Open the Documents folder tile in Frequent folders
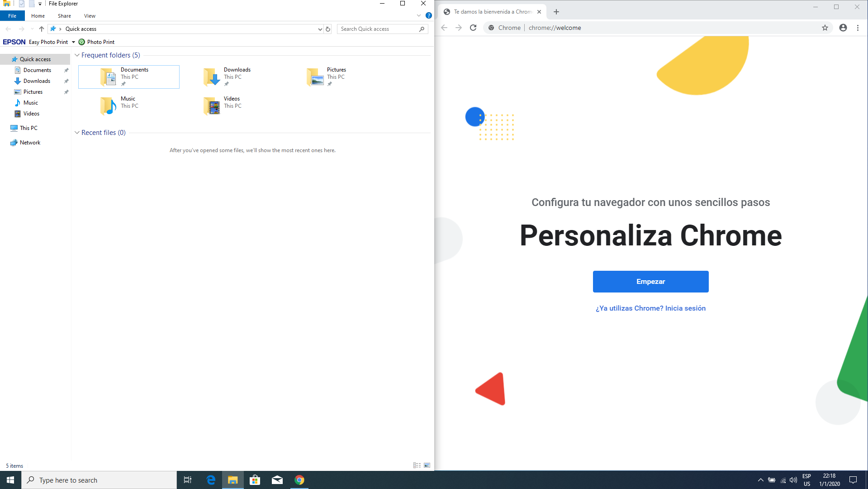The height and width of the screenshot is (489, 868). [x=129, y=77]
